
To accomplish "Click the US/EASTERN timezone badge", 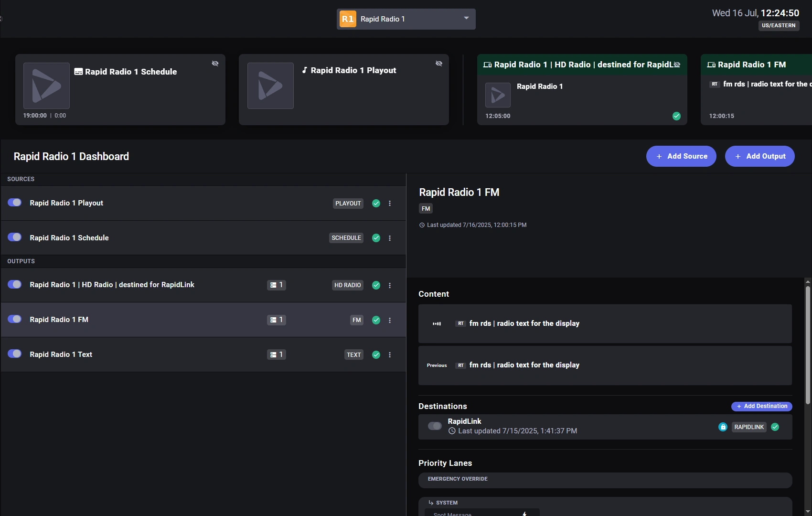I will click(x=779, y=25).
